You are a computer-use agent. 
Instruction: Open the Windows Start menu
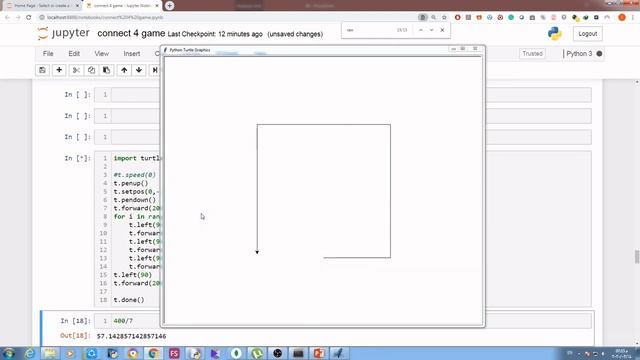9,353
